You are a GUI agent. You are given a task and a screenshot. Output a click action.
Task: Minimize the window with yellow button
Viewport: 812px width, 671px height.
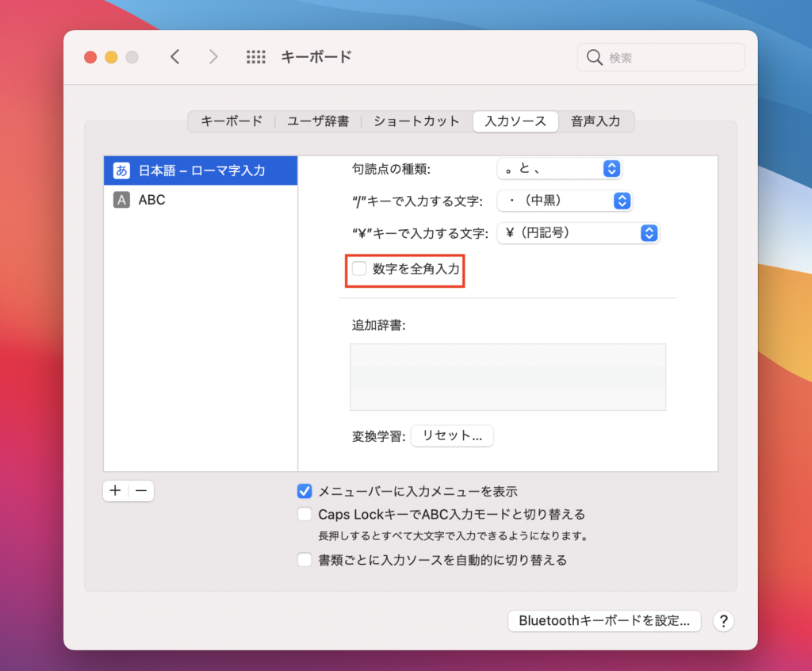click(x=111, y=57)
